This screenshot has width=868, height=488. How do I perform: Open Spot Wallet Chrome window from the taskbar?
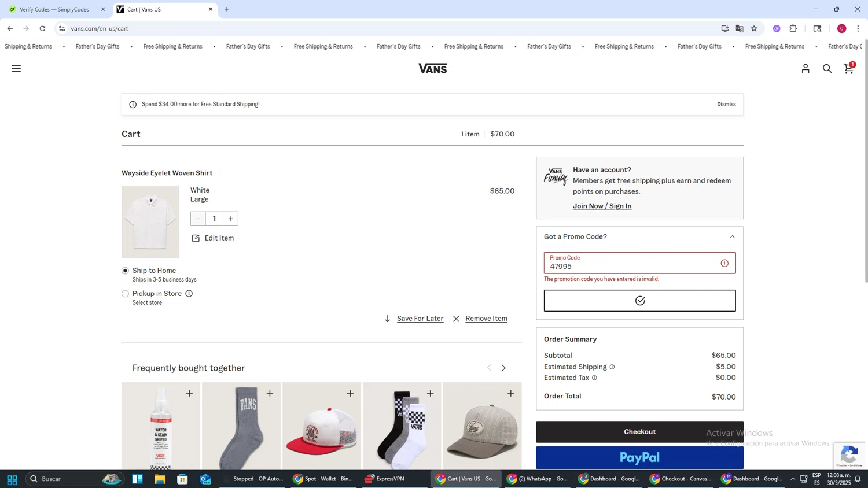(x=323, y=479)
